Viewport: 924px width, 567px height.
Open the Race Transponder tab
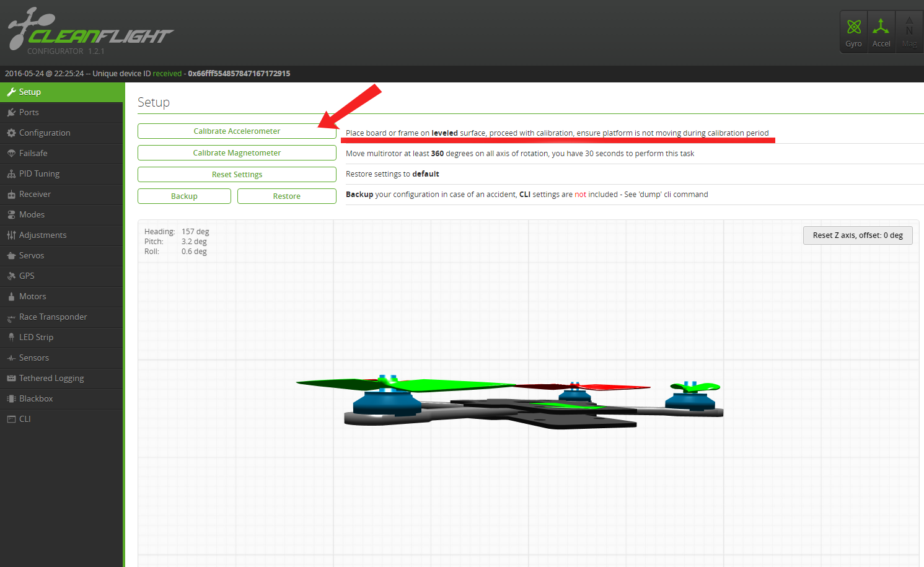pyautogui.click(x=61, y=317)
